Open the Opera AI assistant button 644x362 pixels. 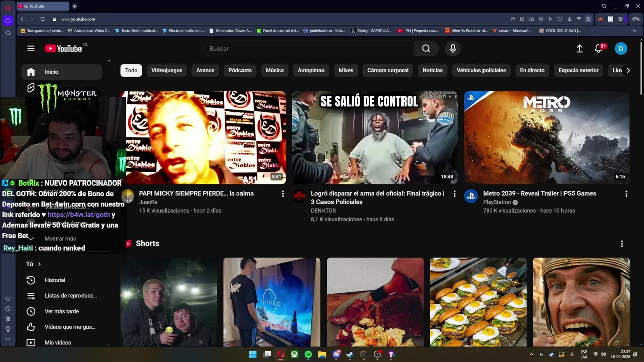pos(636,19)
